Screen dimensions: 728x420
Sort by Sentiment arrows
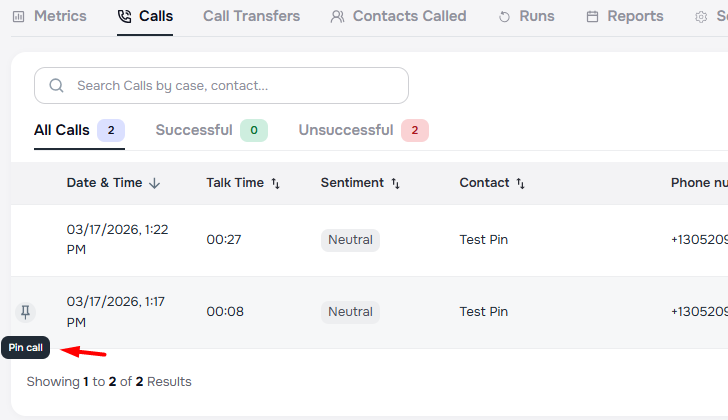[395, 183]
